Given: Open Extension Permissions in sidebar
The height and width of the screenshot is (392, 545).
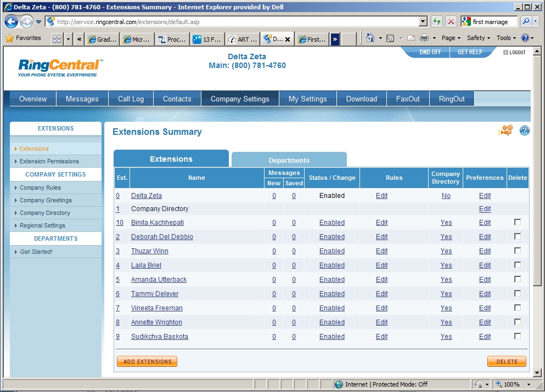Looking at the screenshot, I should tap(49, 161).
